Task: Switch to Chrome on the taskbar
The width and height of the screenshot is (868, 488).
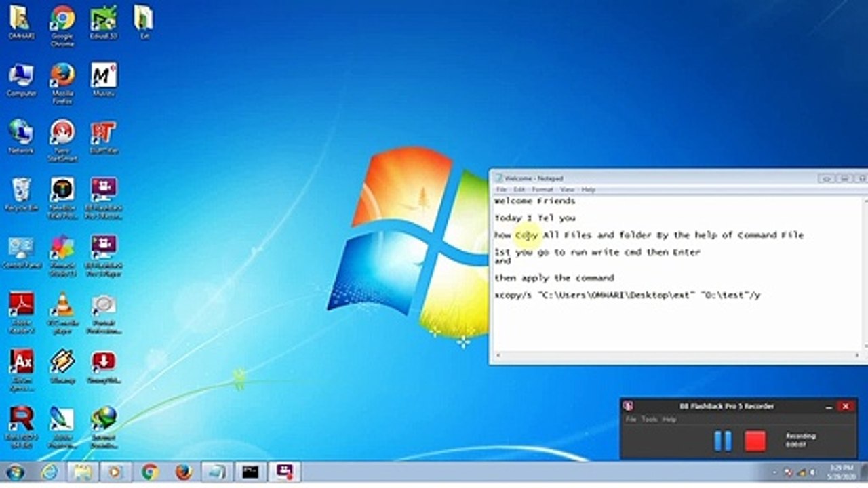Action: click(149, 472)
